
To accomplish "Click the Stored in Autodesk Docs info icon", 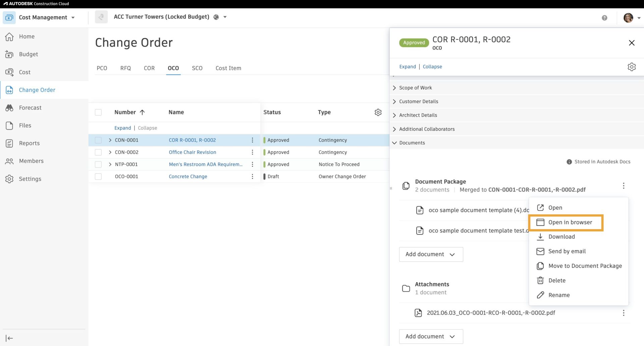I will 569,162.
